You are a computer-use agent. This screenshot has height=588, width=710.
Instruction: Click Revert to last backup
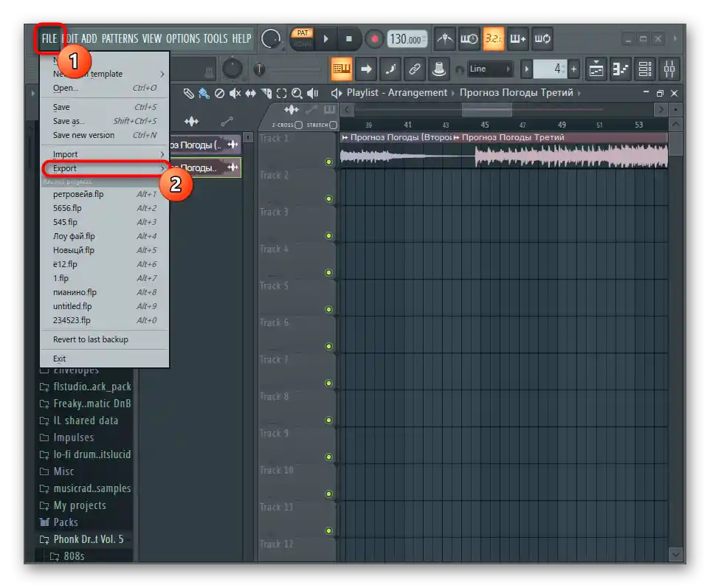90,339
